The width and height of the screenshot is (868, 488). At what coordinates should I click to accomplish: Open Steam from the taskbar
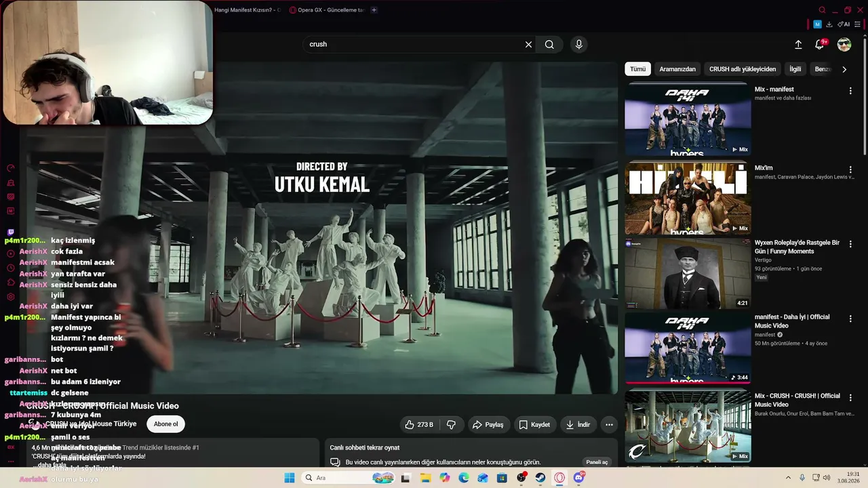point(540,478)
